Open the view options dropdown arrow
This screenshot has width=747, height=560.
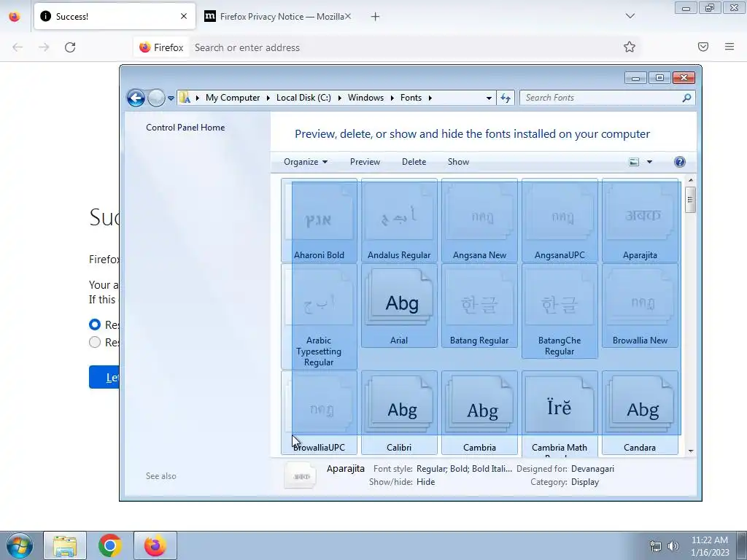[649, 162]
